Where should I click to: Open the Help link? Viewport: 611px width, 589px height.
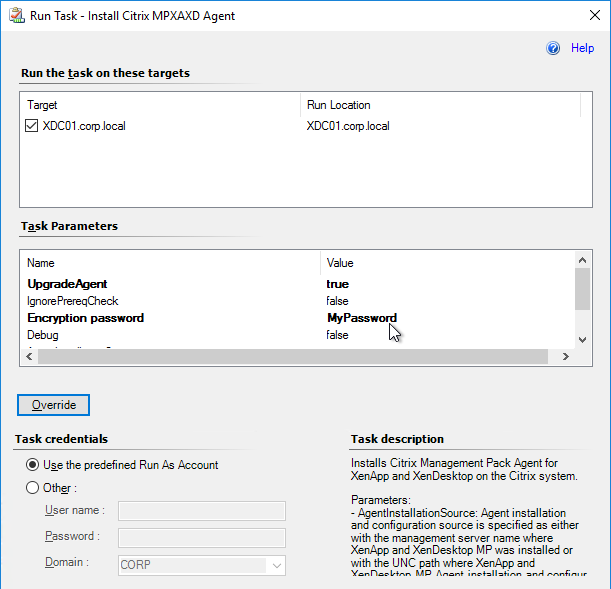(582, 48)
